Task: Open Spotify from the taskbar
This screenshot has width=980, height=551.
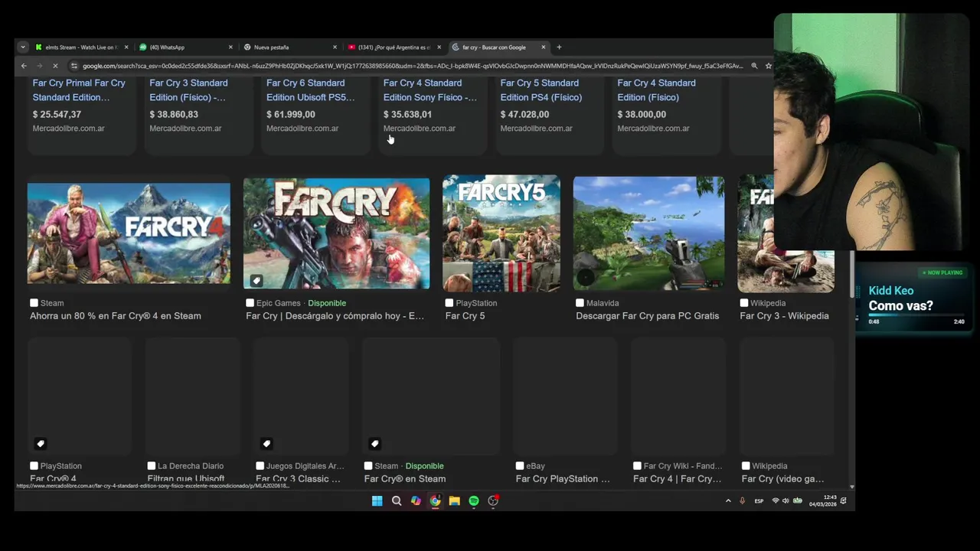Action: click(474, 501)
